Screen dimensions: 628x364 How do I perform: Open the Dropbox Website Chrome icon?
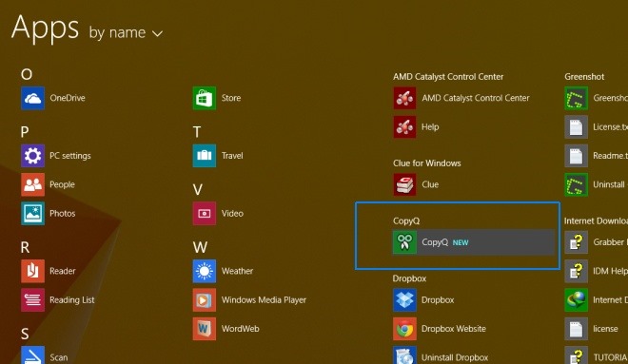click(x=404, y=329)
